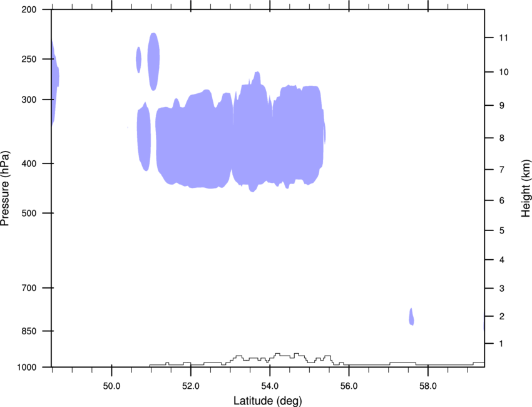
Task: Click the 5 km height label
Action: [502, 231]
